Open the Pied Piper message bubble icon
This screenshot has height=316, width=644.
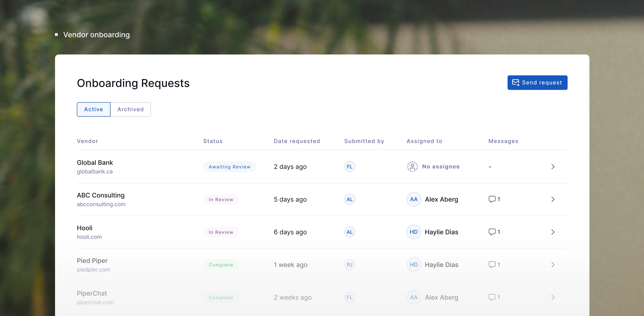492,264
